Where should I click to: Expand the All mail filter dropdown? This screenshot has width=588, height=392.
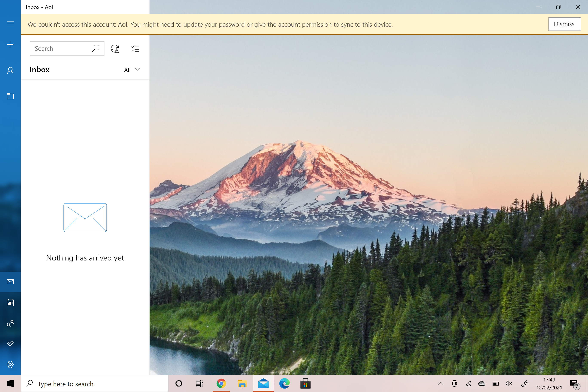pyautogui.click(x=132, y=69)
